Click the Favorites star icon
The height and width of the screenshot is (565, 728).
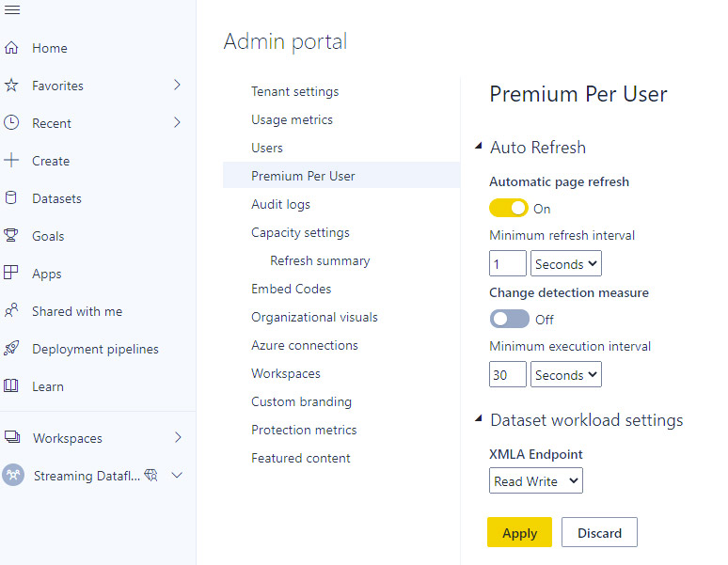11,85
